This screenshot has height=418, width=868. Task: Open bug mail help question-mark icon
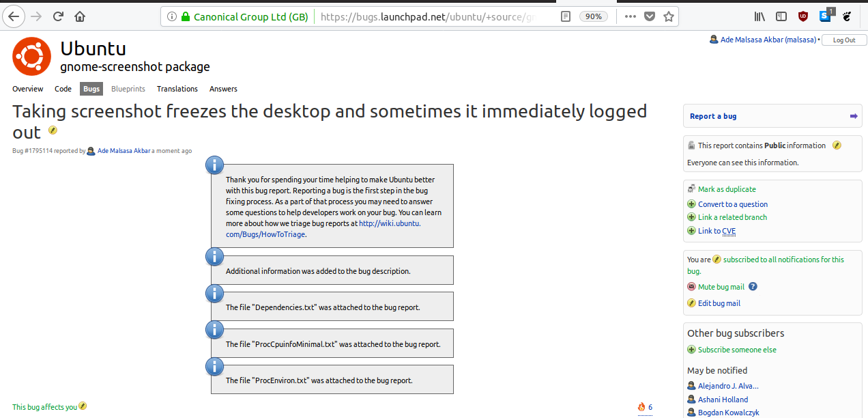coord(753,287)
